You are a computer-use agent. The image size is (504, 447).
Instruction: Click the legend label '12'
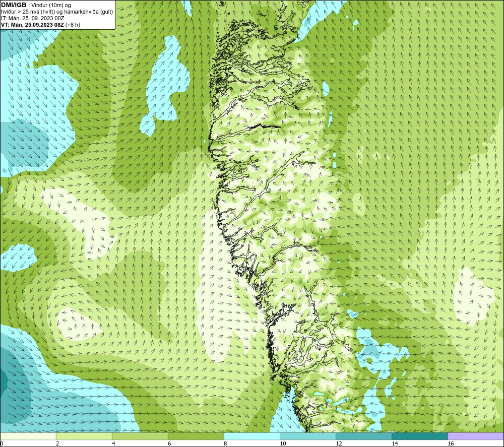coord(339,443)
